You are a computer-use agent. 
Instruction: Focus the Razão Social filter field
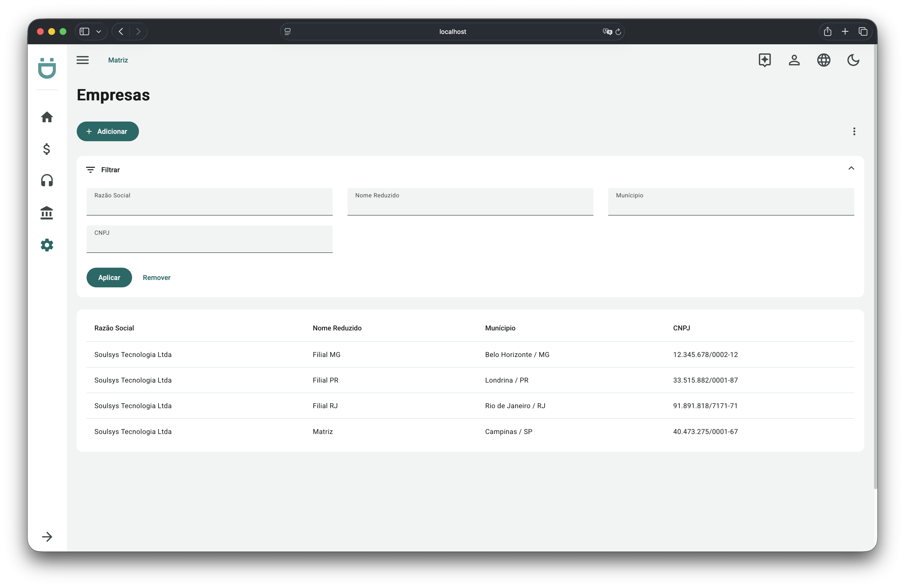pyautogui.click(x=209, y=205)
